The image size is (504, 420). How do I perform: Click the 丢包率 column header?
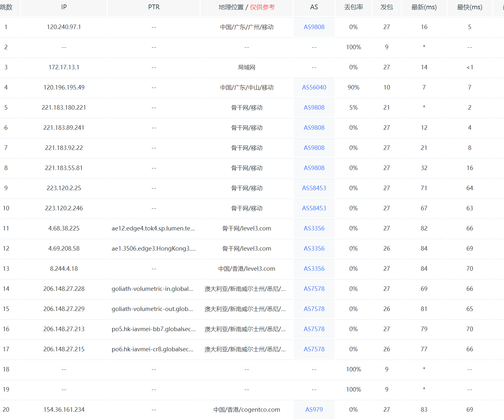coord(353,7)
